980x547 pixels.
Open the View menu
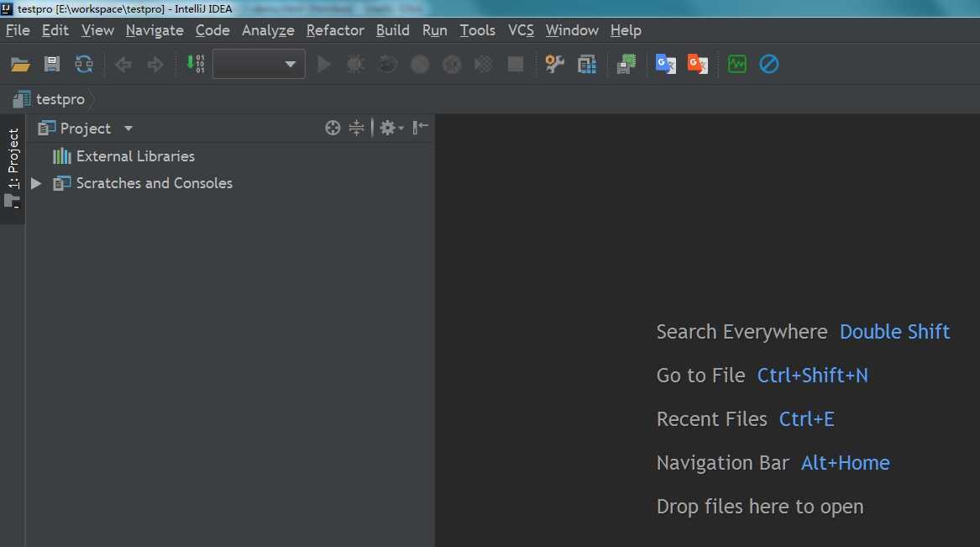click(x=97, y=30)
